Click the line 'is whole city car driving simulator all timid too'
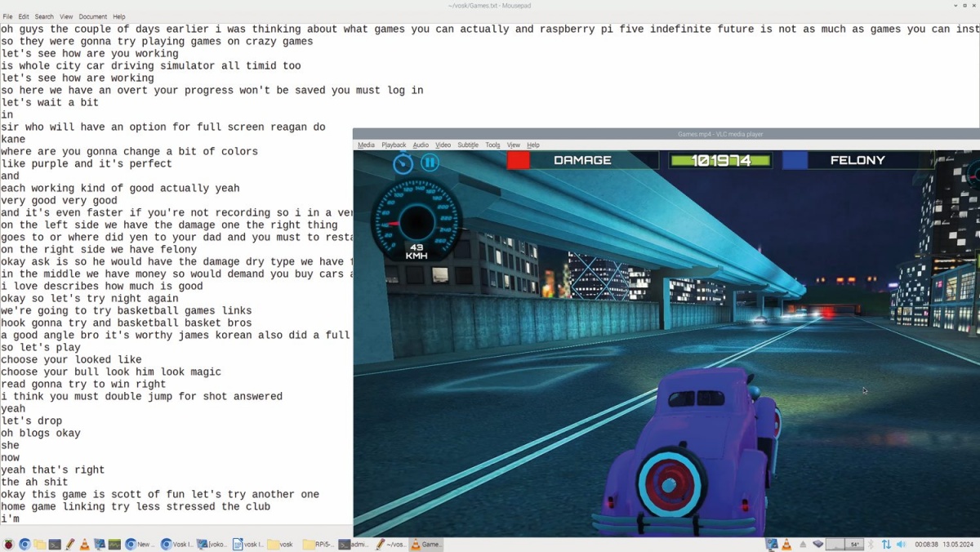This screenshot has width=980, height=552. pyautogui.click(x=151, y=66)
